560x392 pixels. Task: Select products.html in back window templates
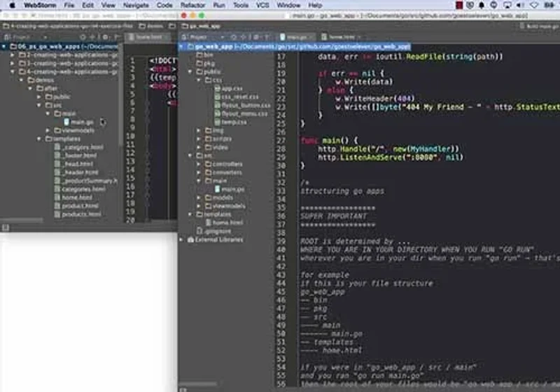pos(78,214)
